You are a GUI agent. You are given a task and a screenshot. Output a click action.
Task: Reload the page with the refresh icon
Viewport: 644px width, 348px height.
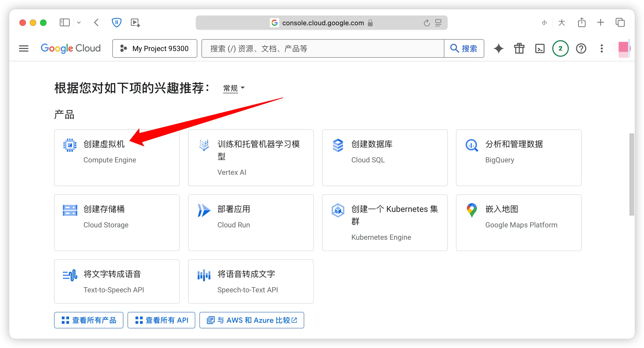tap(427, 23)
